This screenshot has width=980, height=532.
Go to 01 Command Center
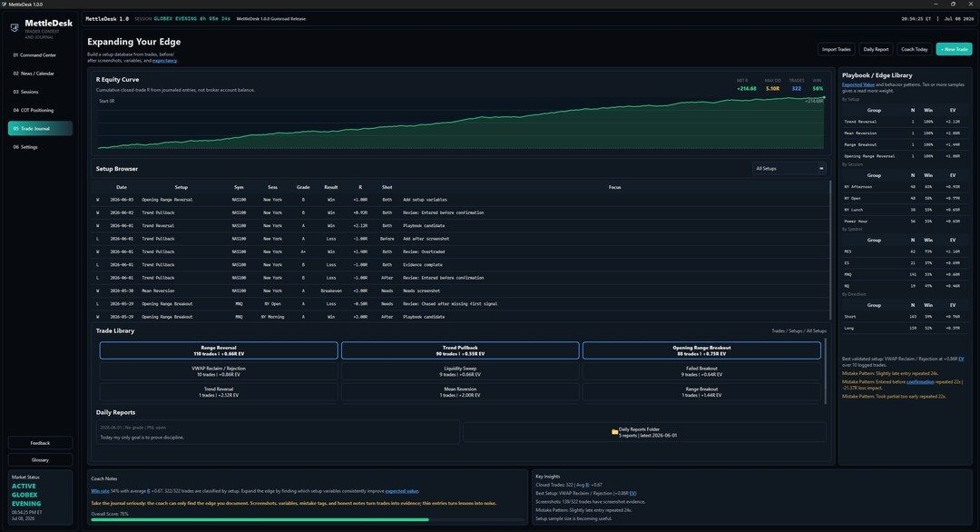click(40, 55)
